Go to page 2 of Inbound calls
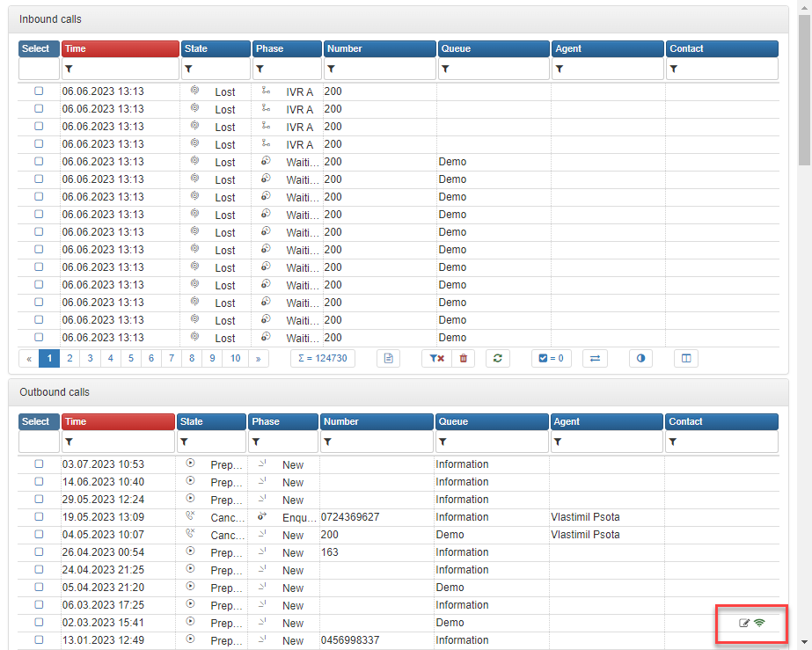Image resolution: width=812 pixels, height=650 pixels. coord(69,358)
